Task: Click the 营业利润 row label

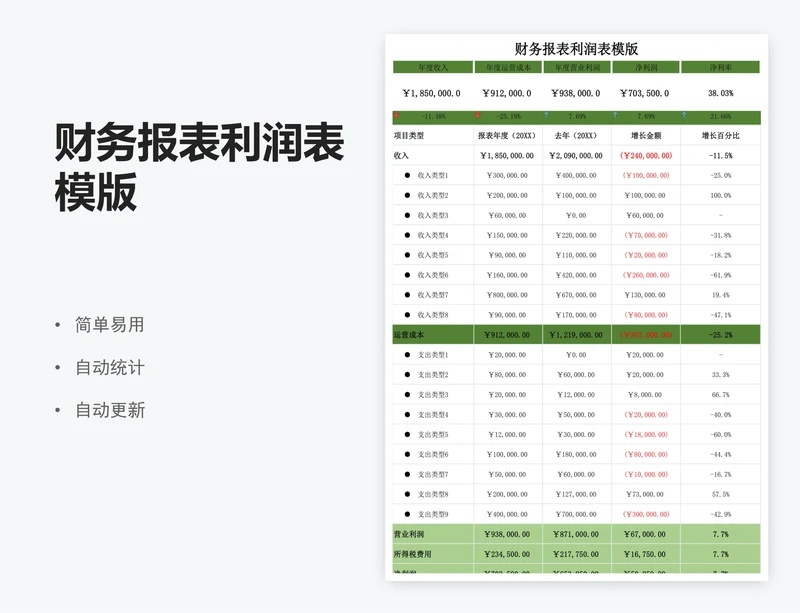Action: (x=409, y=534)
